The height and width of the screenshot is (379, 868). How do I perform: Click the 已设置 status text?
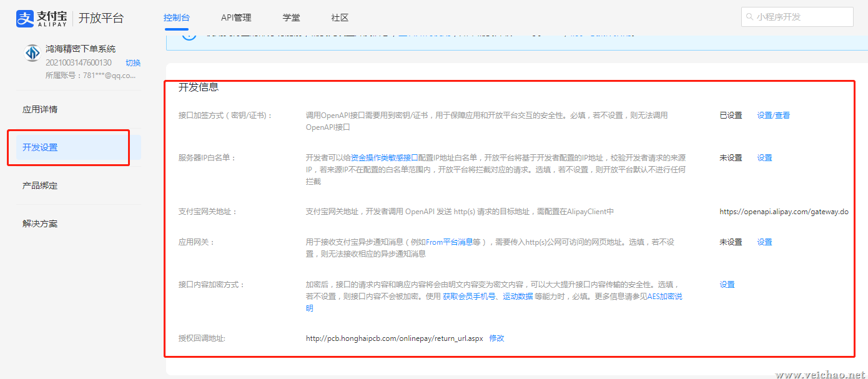click(x=731, y=115)
